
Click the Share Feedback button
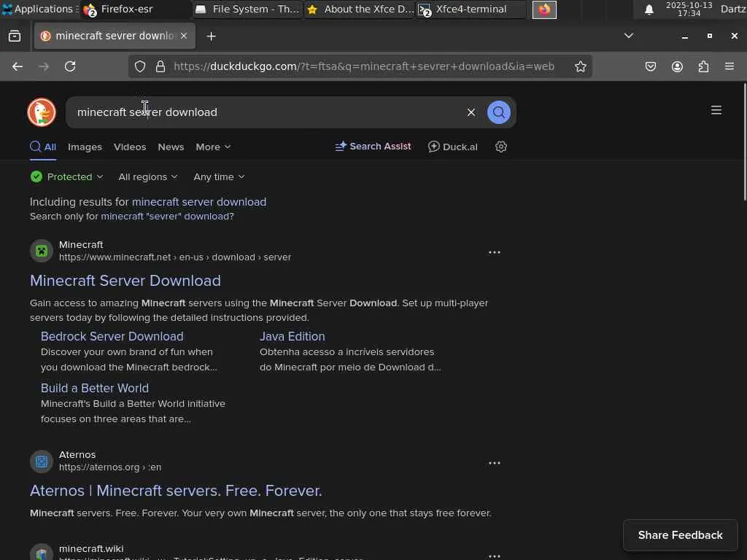680,535
